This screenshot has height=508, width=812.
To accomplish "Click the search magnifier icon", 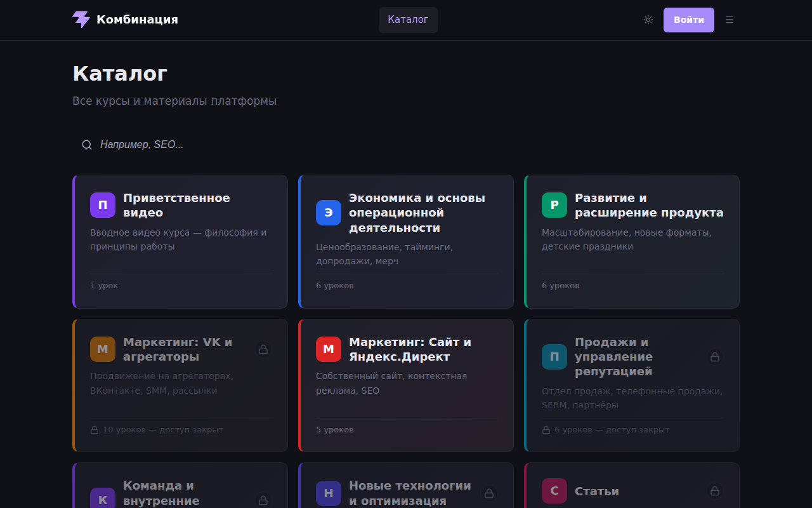I will (86, 144).
